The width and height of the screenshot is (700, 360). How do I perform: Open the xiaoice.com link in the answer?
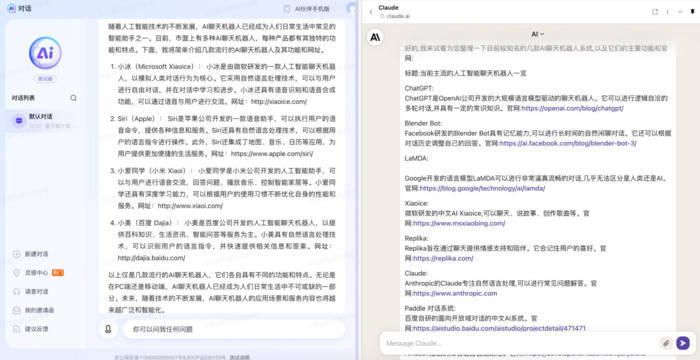tap(279, 101)
